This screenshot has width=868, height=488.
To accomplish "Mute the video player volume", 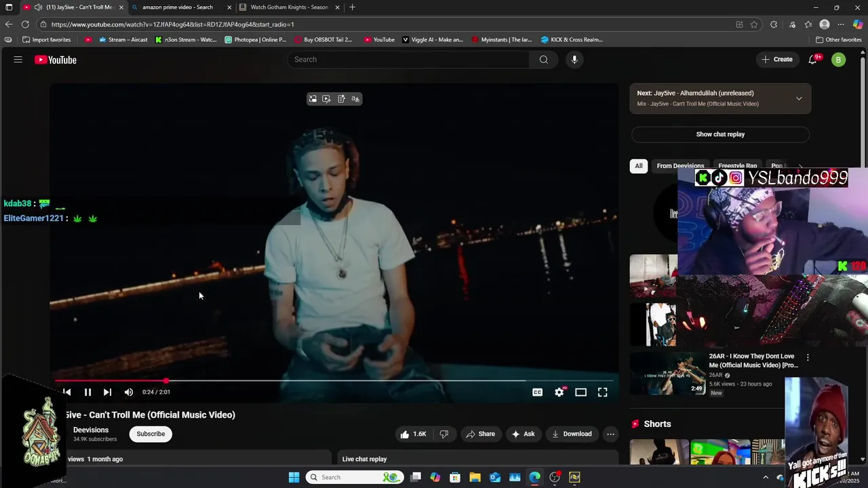I will (129, 392).
